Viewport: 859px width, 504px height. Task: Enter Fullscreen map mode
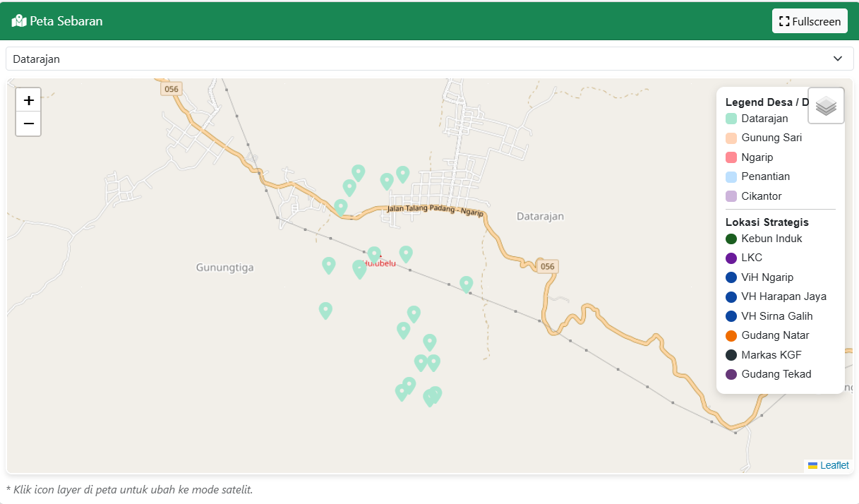click(x=810, y=21)
